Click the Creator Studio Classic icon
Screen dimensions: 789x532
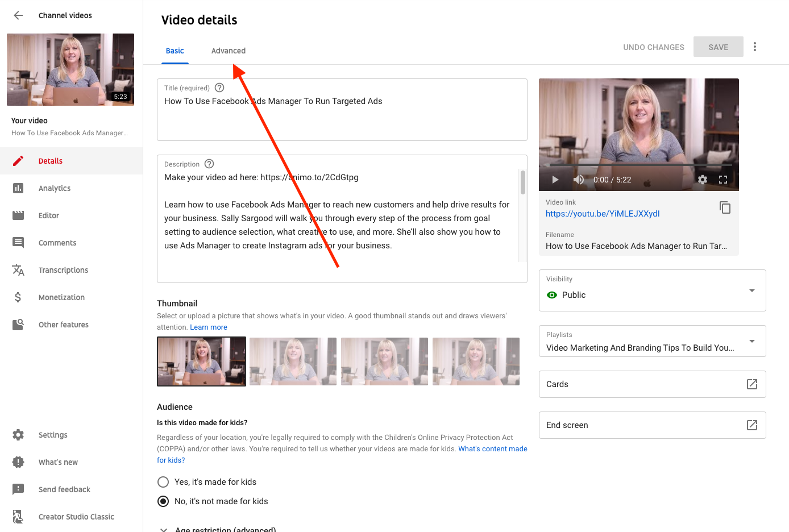(18, 517)
